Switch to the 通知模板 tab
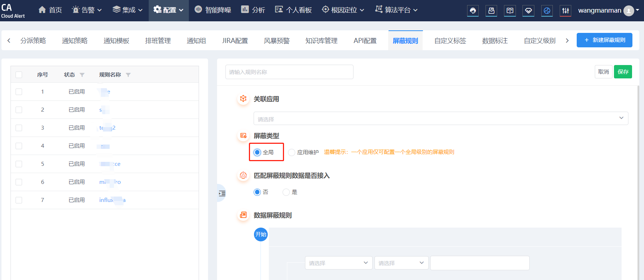 point(116,40)
